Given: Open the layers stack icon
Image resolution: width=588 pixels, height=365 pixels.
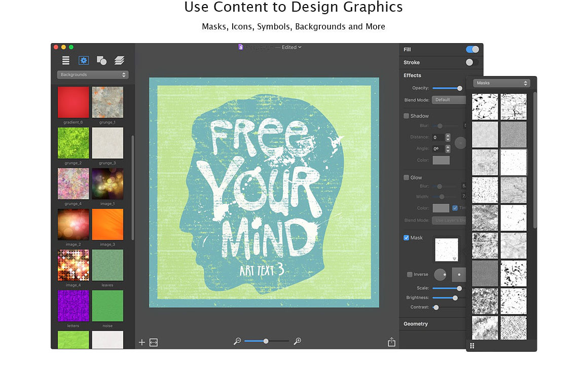Looking at the screenshot, I should coord(119,60).
